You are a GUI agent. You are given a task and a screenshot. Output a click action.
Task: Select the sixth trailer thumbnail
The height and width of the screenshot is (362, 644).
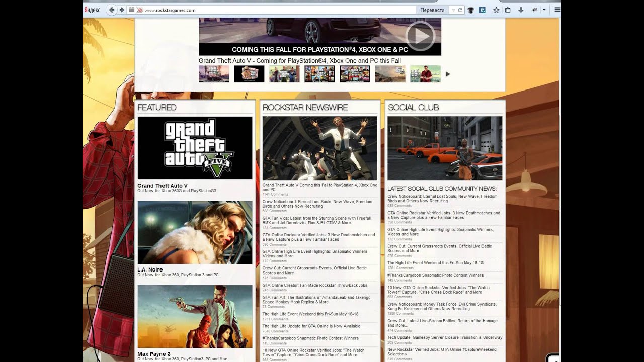pyautogui.click(x=390, y=74)
